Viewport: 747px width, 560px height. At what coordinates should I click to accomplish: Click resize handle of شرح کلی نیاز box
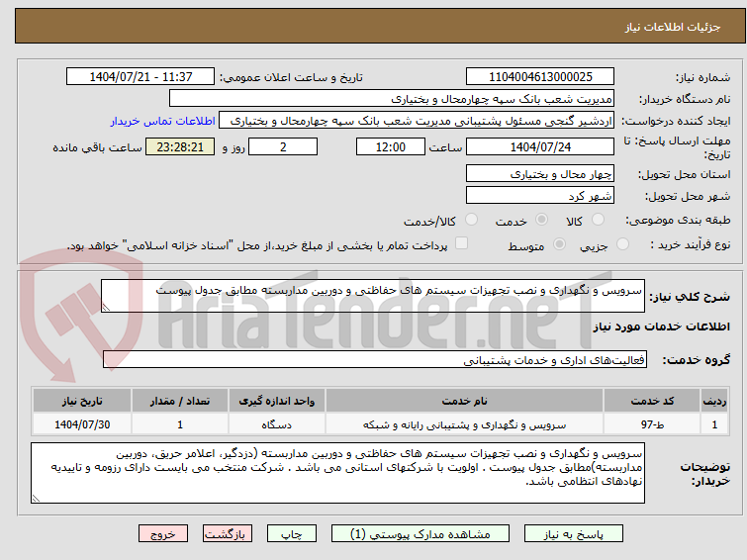106,308
